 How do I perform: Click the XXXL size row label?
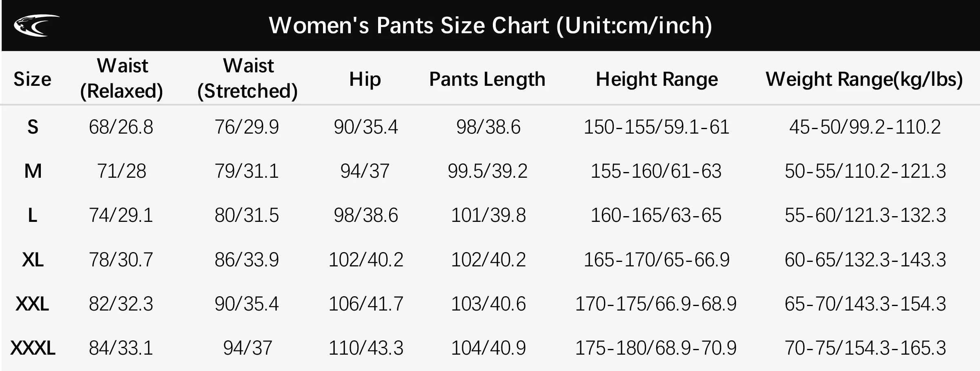[33, 348]
